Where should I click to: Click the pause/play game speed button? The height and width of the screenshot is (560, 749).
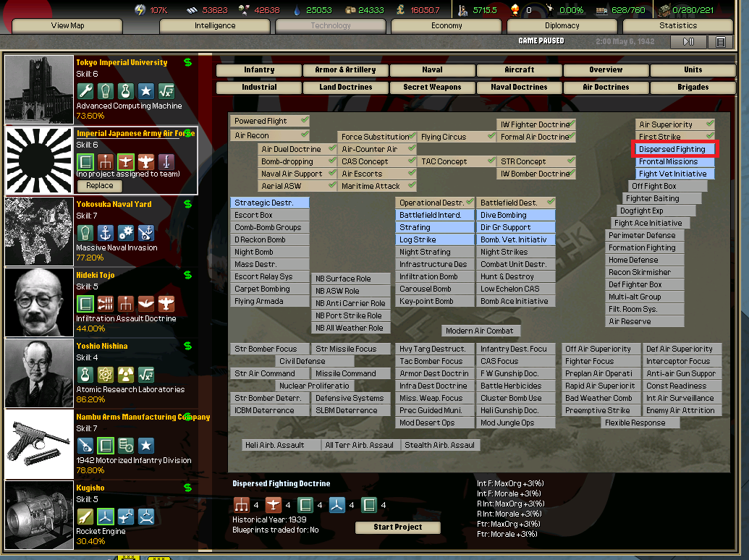point(687,42)
